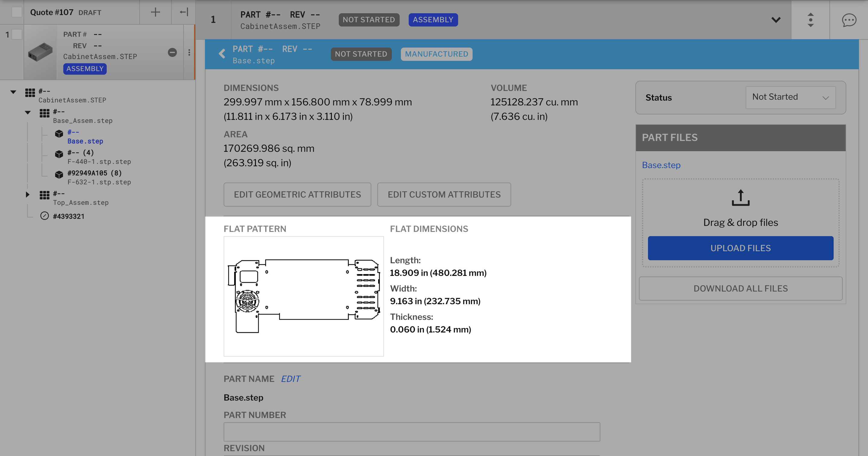This screenshot has height=456, width=868.
Task: Click the upload arrow icon in the drop zone
Action: [x=740, y=198]
